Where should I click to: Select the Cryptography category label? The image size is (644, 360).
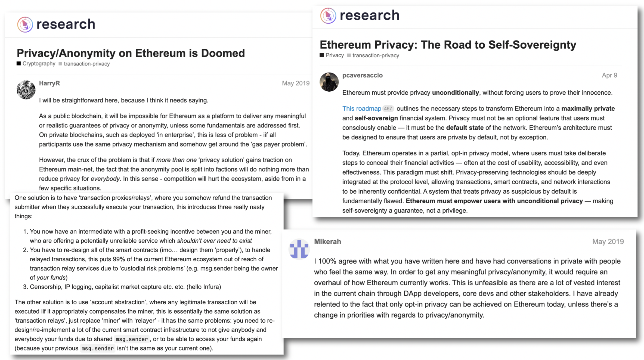(x=39, y=64)
